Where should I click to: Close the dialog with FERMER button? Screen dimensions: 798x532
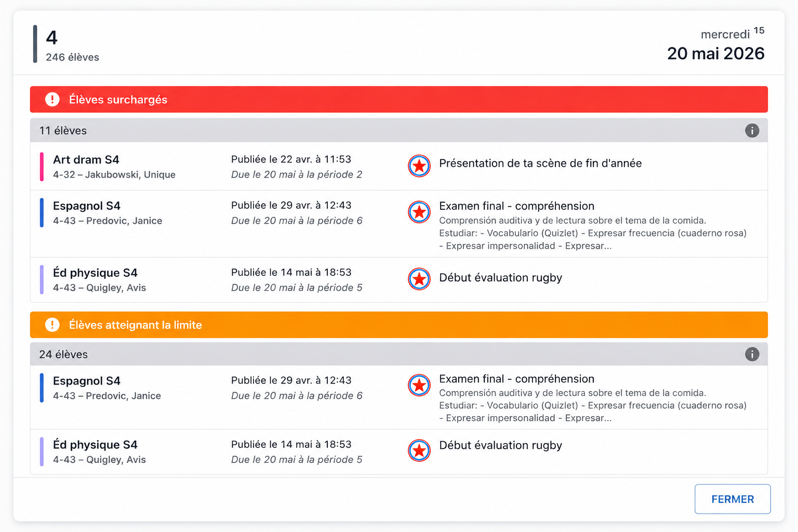pyautogui.click(x=733, y=499)
